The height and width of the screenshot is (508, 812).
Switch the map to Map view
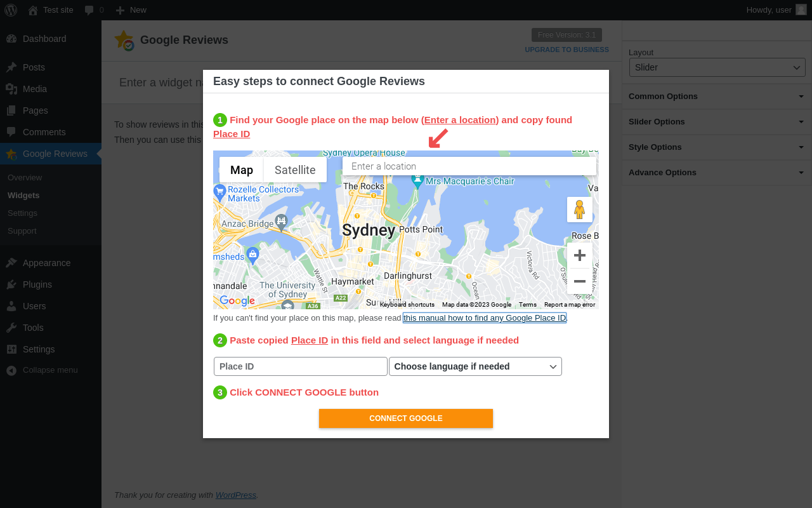(x=241, y=170)
